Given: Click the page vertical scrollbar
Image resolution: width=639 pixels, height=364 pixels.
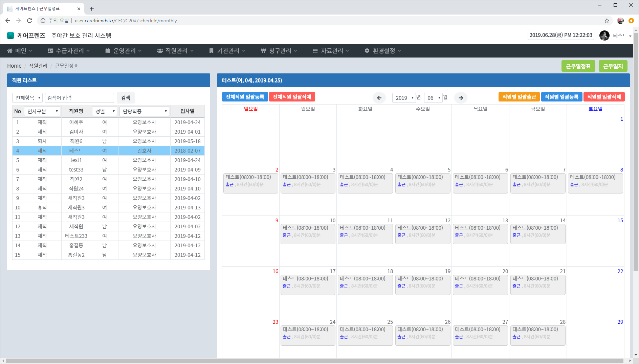Looking at the screenshot, I should [636, 152].
